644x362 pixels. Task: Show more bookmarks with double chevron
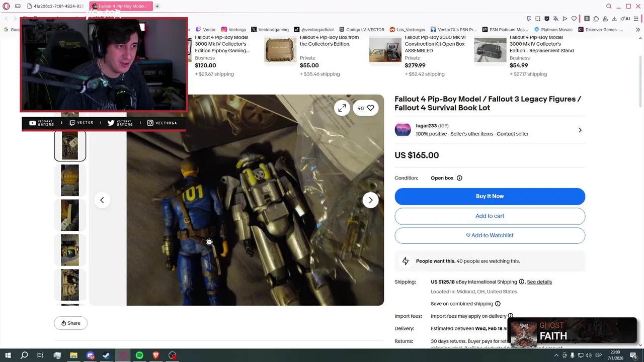point(638,30)
